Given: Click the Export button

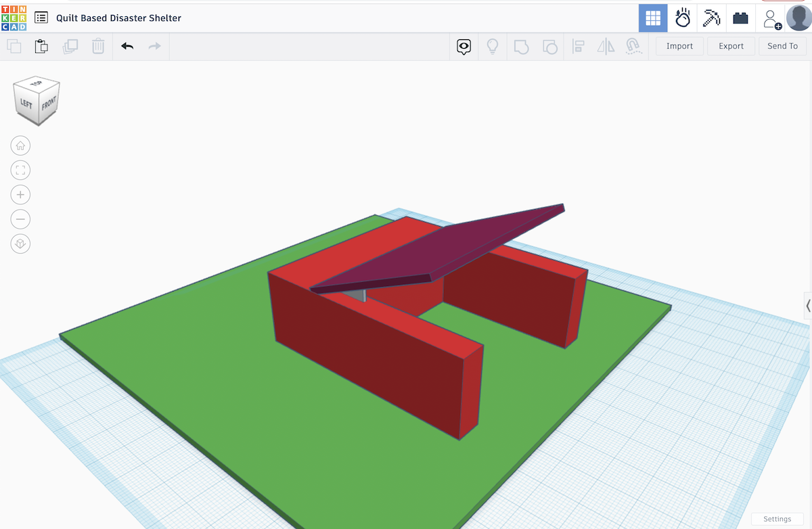Looking at the screenshot, I should (731, 46).
